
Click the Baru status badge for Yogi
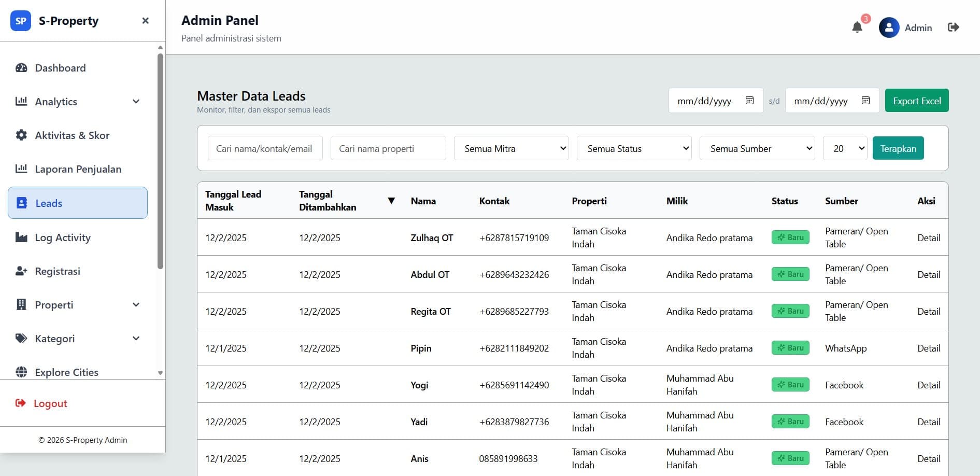pos(790,385)
